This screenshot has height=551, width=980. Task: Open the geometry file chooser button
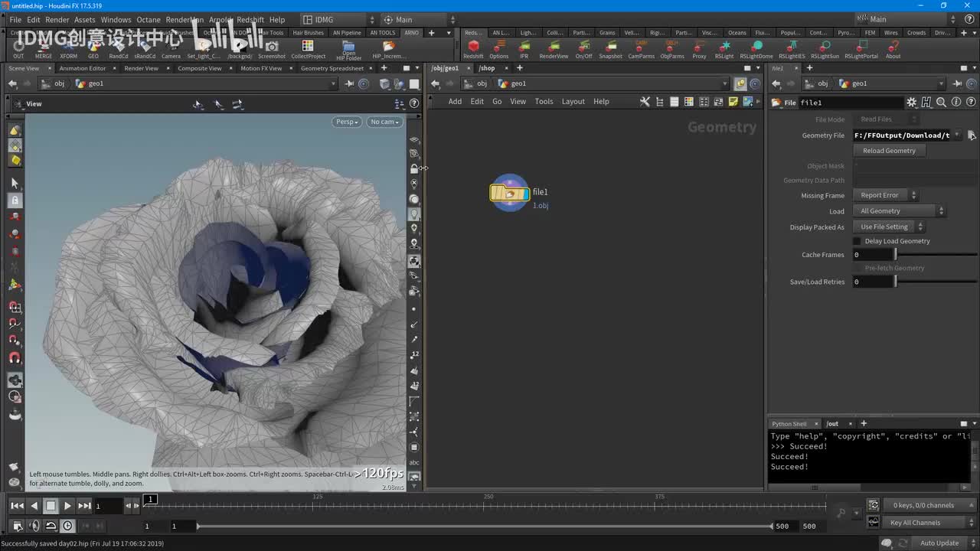[x=971, y=135]
